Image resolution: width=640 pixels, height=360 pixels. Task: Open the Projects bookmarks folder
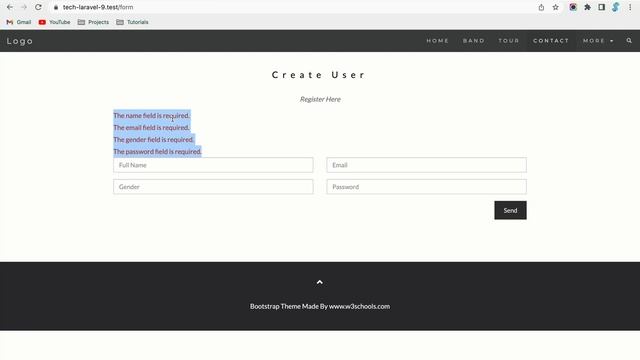point(93,22)
